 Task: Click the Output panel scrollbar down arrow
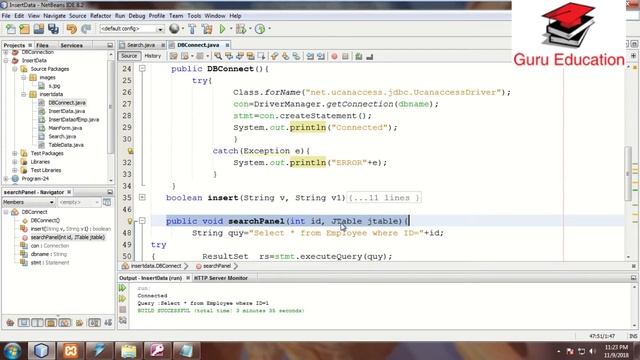point(634,325)
